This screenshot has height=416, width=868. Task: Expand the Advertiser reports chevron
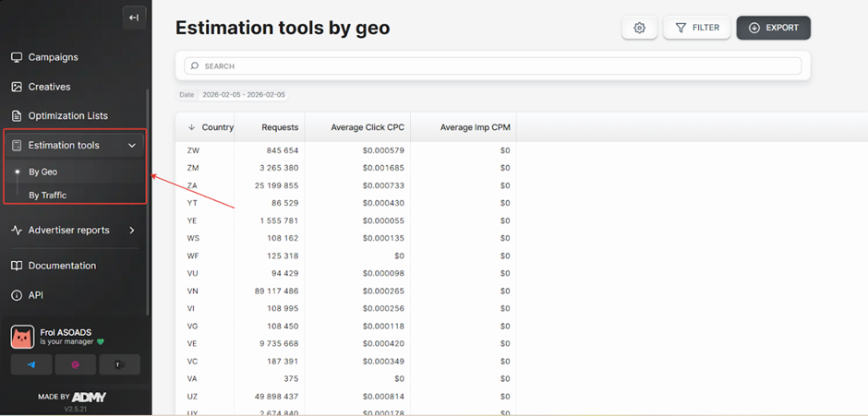coord(132,231)
